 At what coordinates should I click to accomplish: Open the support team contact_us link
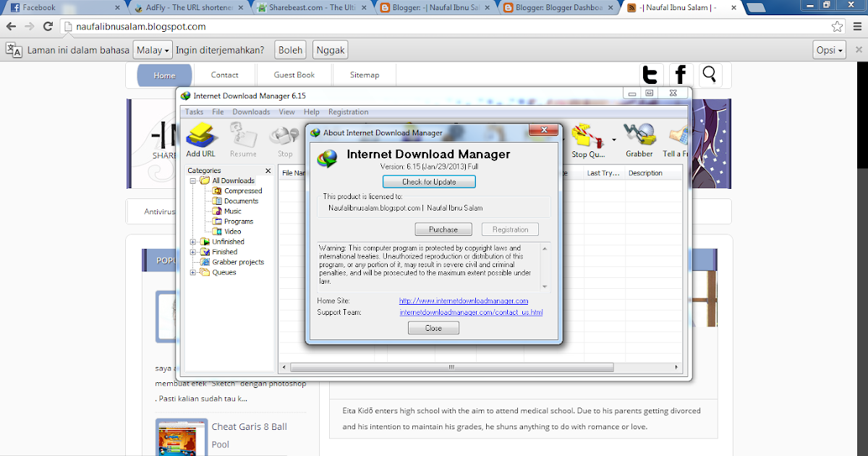[x=471, y=312]
